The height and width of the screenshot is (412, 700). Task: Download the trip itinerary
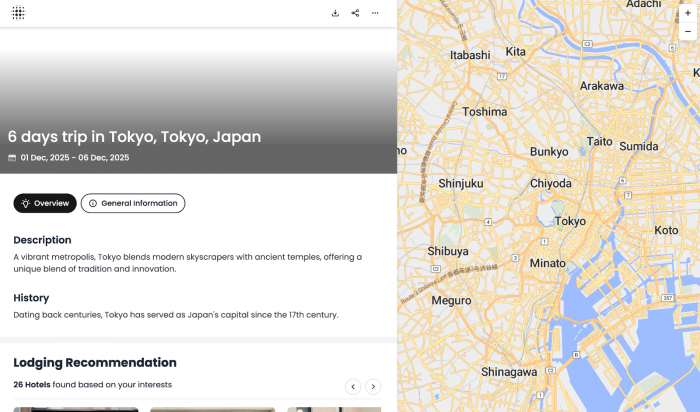pyautogui.click(x=335, y=13)
